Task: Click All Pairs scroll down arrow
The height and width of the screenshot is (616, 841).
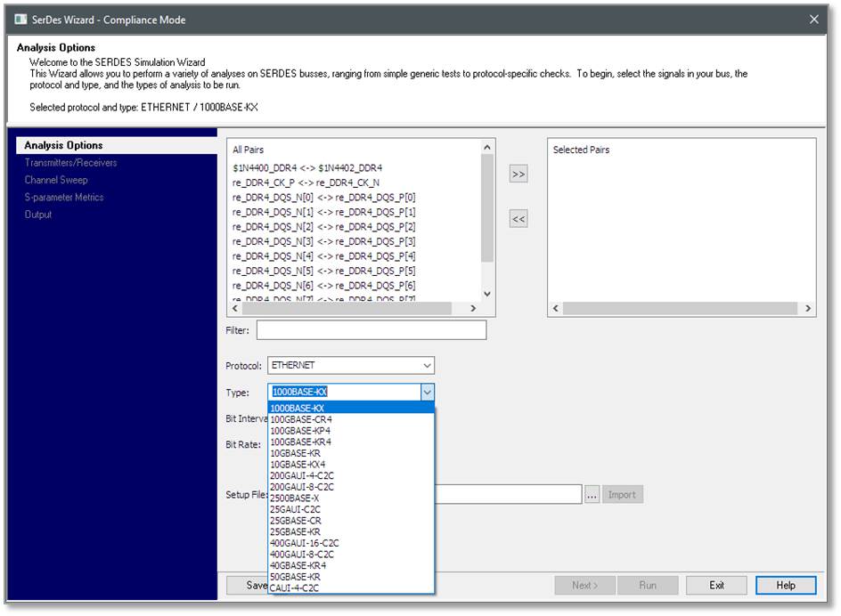Action: (x=487, y=294)
